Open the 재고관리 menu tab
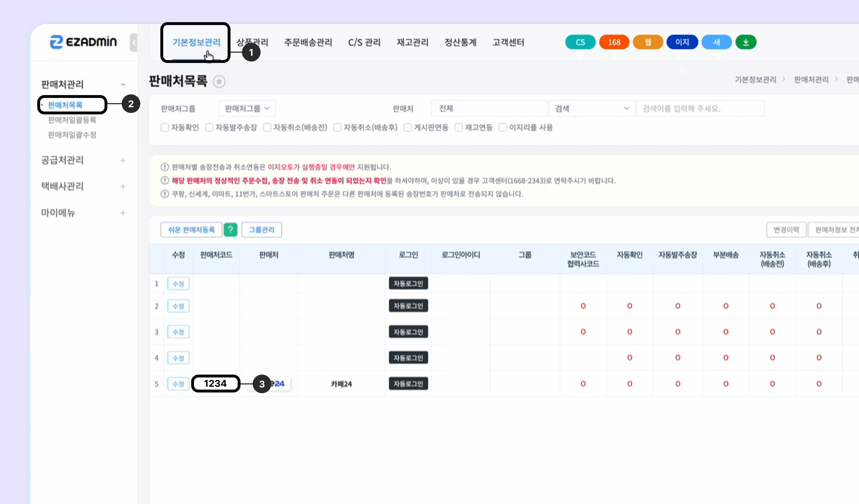 pos(412,42)
